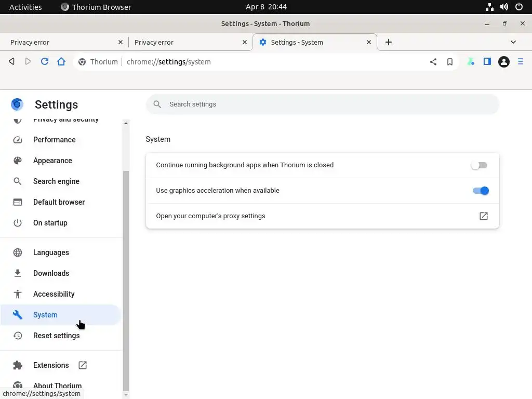The width and height of the screenshot is (532, 399).
Task: Go back using the browser back arrow
Action: (x=11, y=61)
